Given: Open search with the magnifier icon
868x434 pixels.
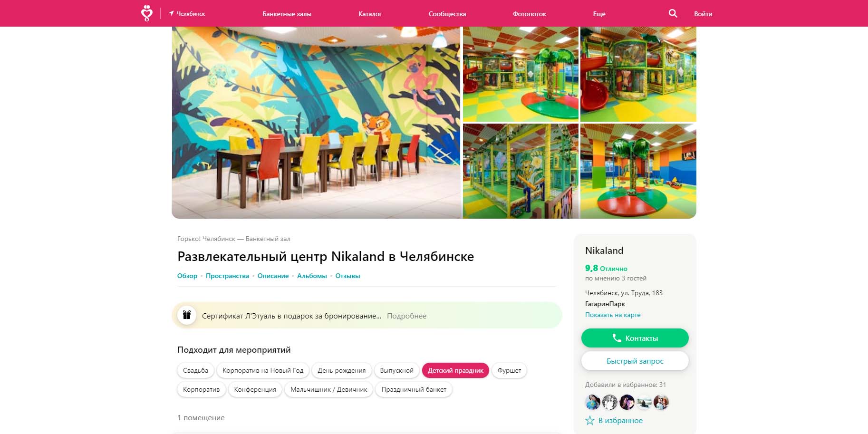Looking at the screenshot, I should 673,13.
